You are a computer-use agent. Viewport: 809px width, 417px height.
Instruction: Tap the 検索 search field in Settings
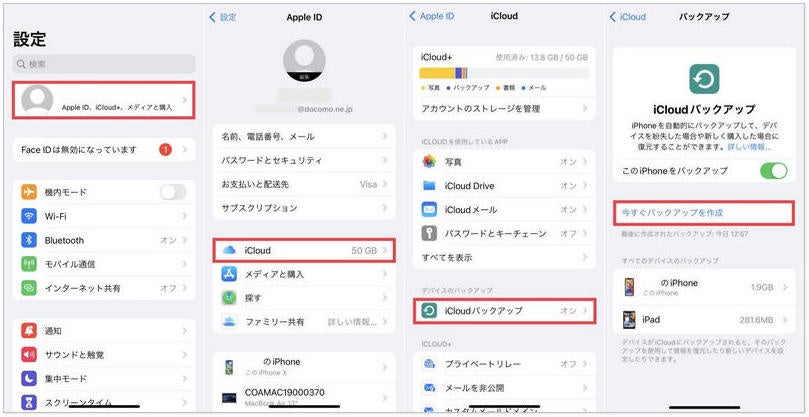(104, 64)
